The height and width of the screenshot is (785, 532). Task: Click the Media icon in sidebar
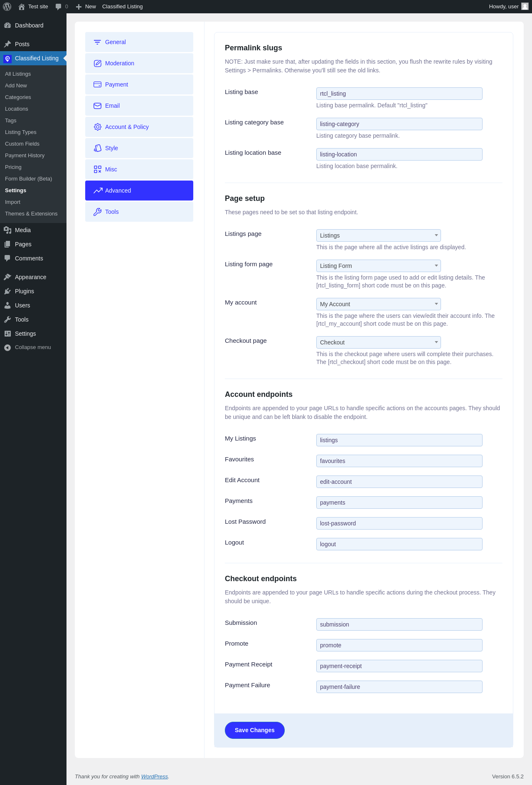point(7,230)
